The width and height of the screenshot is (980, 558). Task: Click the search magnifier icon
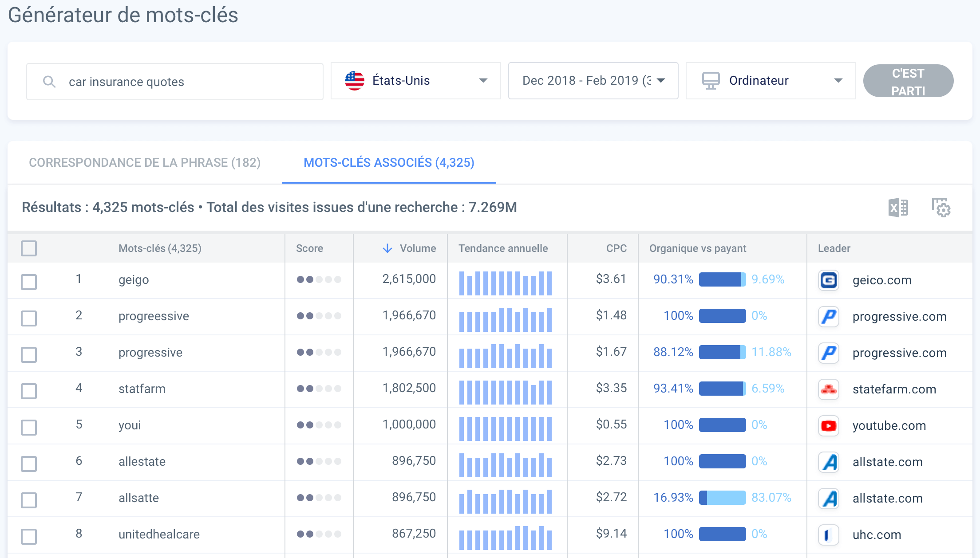coord(49,81)
